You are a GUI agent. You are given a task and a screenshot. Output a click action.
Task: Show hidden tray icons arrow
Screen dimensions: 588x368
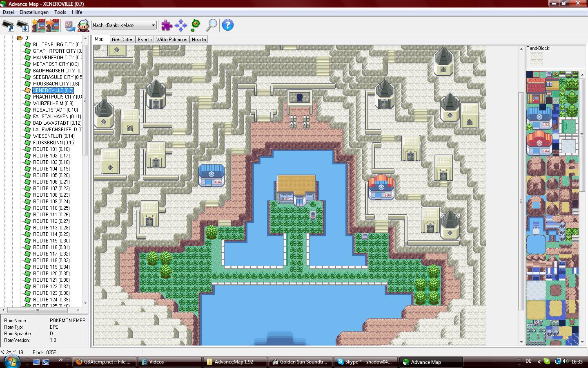tap(539, 361)
